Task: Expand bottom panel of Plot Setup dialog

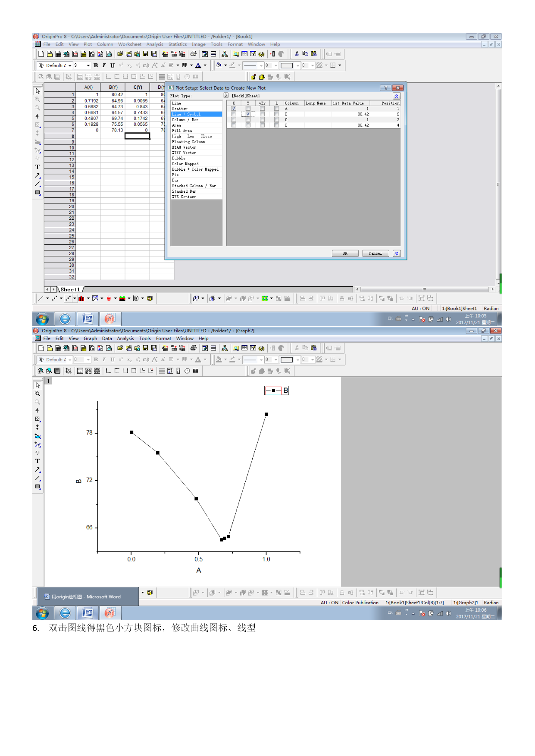Action: coord(397,253)
